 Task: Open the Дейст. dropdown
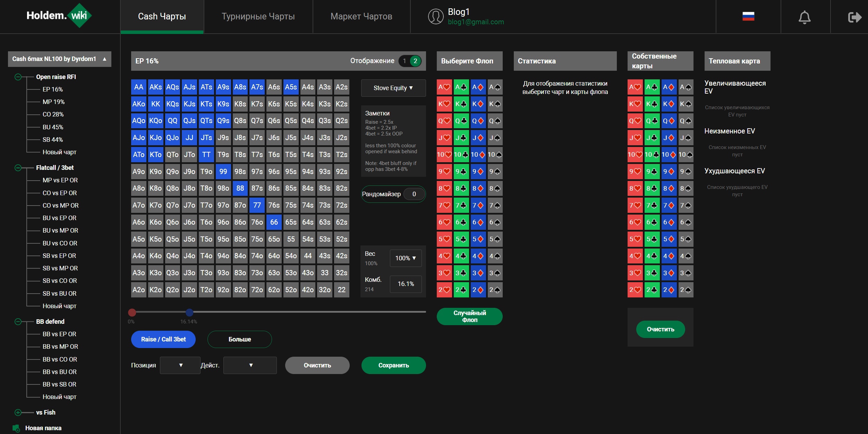[x=250, y=365]
